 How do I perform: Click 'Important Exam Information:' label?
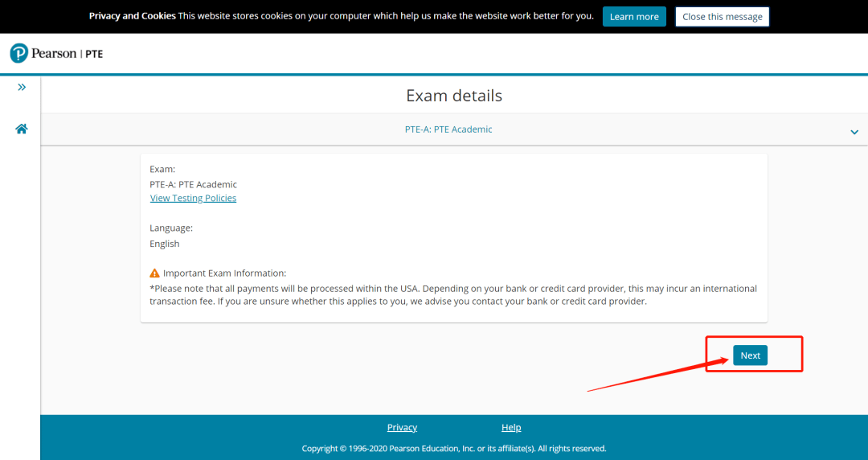pyautogui.click(x=225, y=273)
